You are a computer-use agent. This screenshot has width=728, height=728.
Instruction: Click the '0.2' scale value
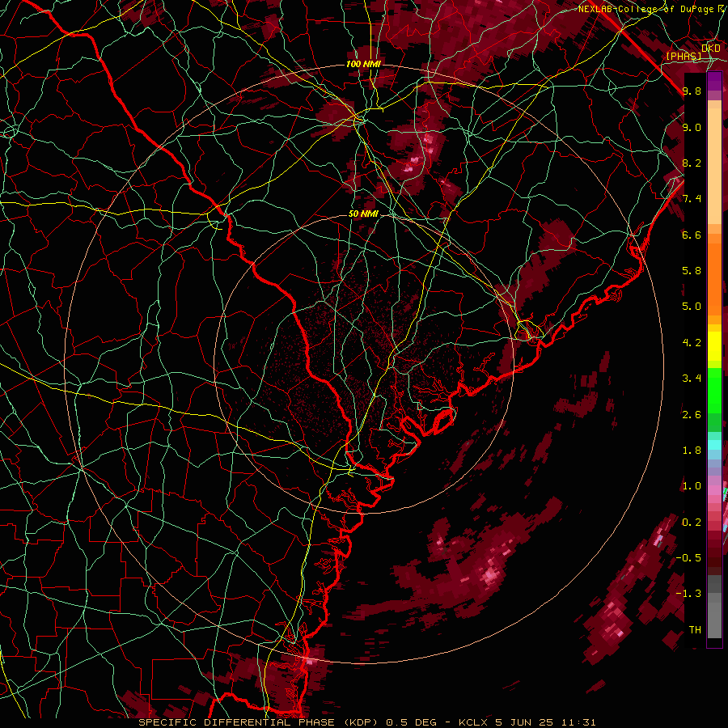(692, 523)
